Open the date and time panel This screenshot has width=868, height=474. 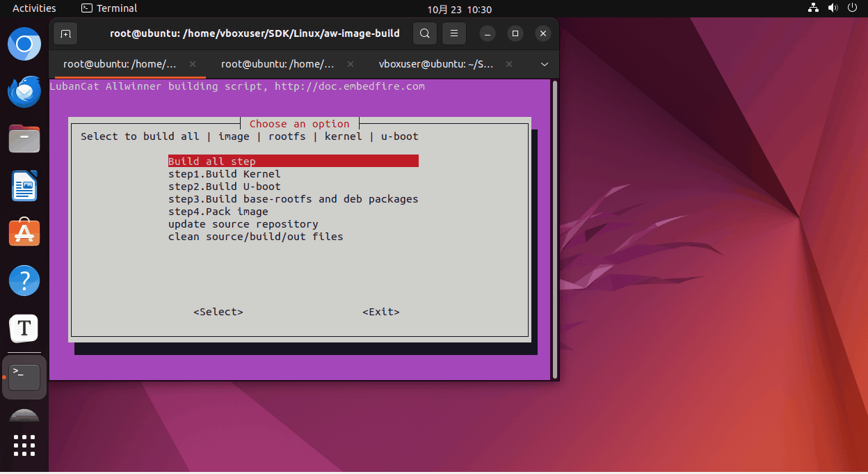pos(459,9)
